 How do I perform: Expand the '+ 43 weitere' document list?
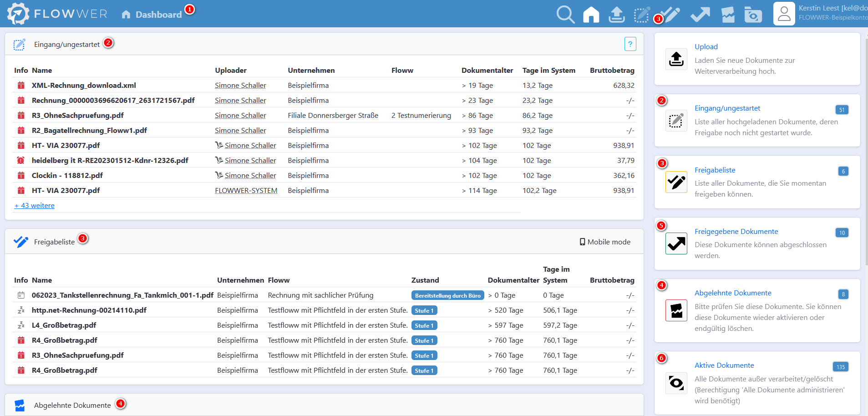pyautogui.click(x=35, y=206)
